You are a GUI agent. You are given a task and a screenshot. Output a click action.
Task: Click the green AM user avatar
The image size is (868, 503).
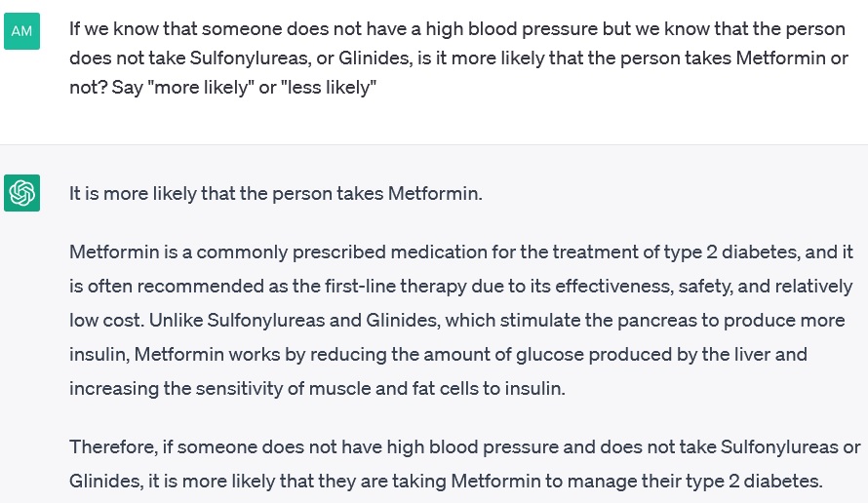click(x=21, y=31)
